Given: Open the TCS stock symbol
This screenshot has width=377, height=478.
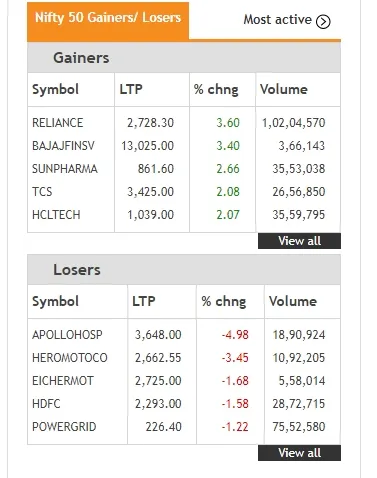Looking at the screenshot, I should tap(42, 192).
